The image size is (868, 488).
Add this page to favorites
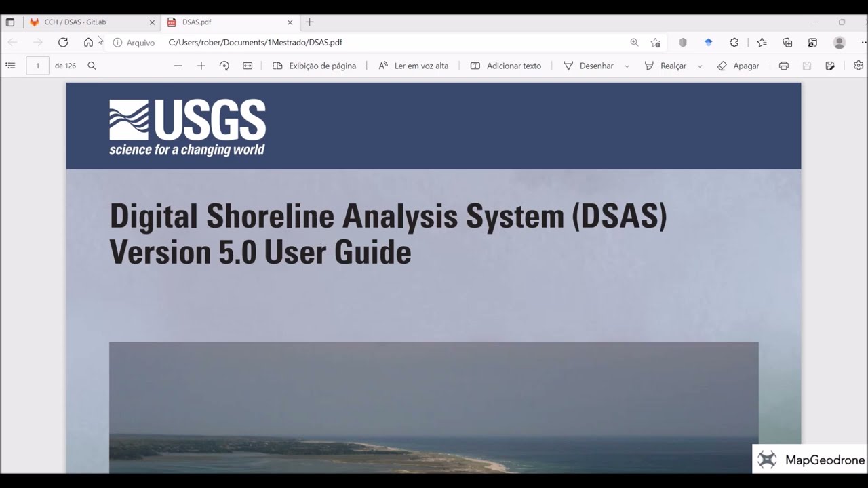655,42
